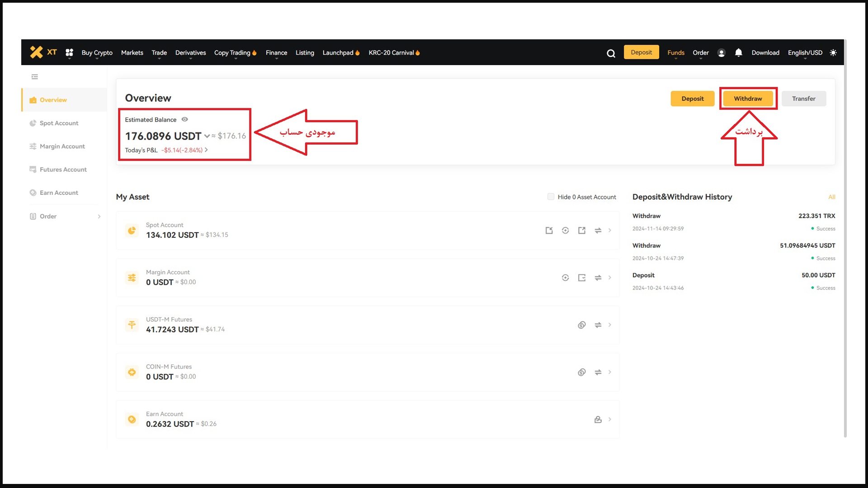The width and height of the screenshot is (868, 488).
Task: Open Earn Account row chevron
Action: click(610, 419)
